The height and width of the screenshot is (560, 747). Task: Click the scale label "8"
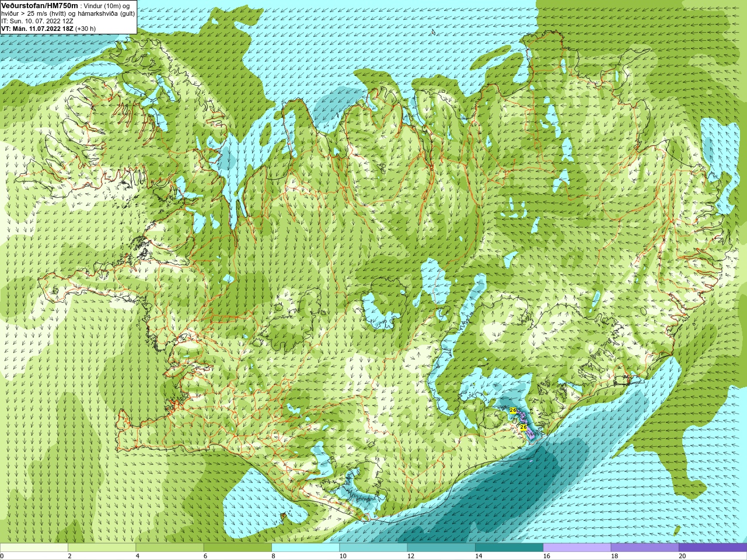[273, 556]
